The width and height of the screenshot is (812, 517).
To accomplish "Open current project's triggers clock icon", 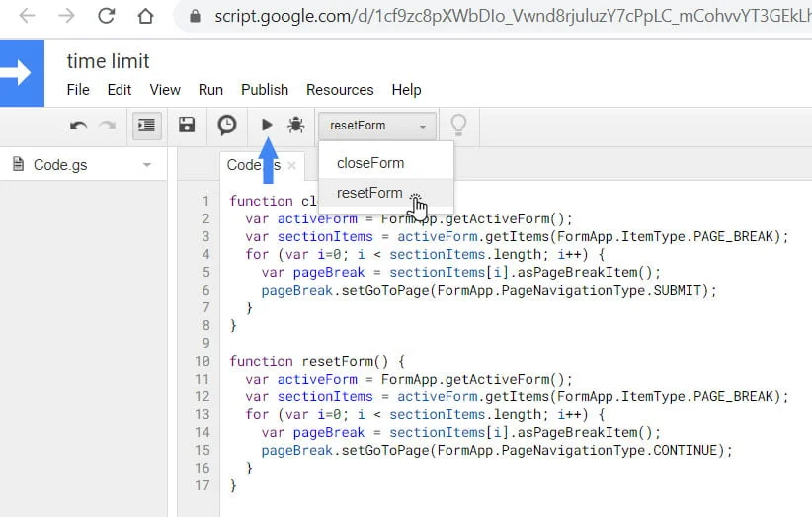I will tap(227, 125).
